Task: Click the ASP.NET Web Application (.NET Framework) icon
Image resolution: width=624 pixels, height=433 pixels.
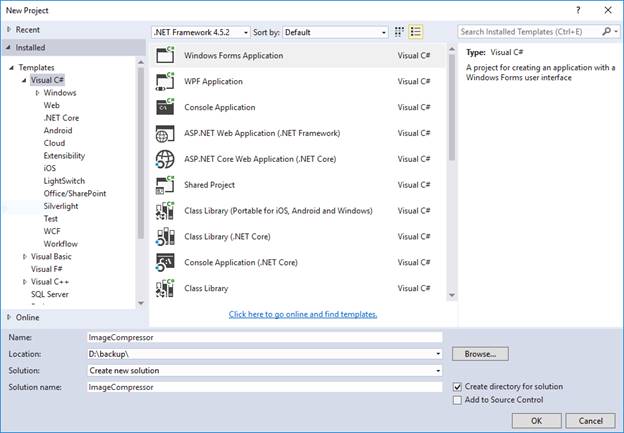Action: (165, 133)
